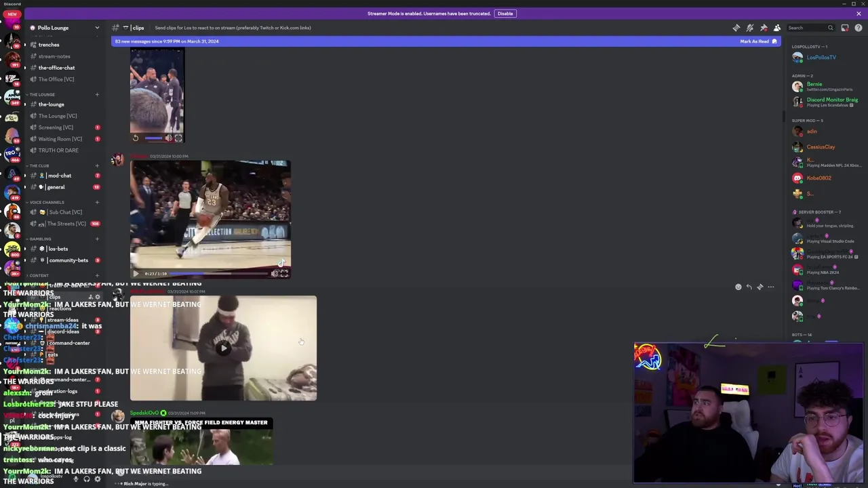Disable Streamer Mode via Disable button
The height and width of the screenshot is (488, 868).
click(x=505, y=14)
